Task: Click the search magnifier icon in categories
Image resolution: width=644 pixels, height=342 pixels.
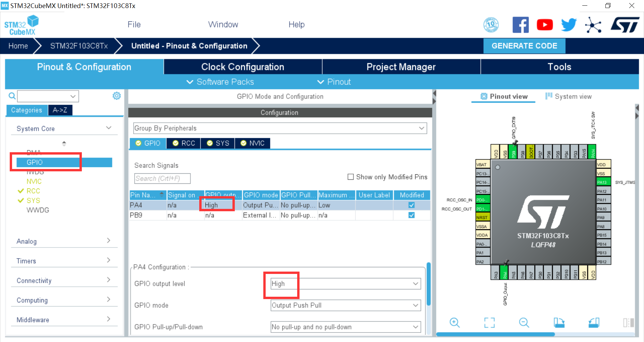Action: [x=12, y=96]
